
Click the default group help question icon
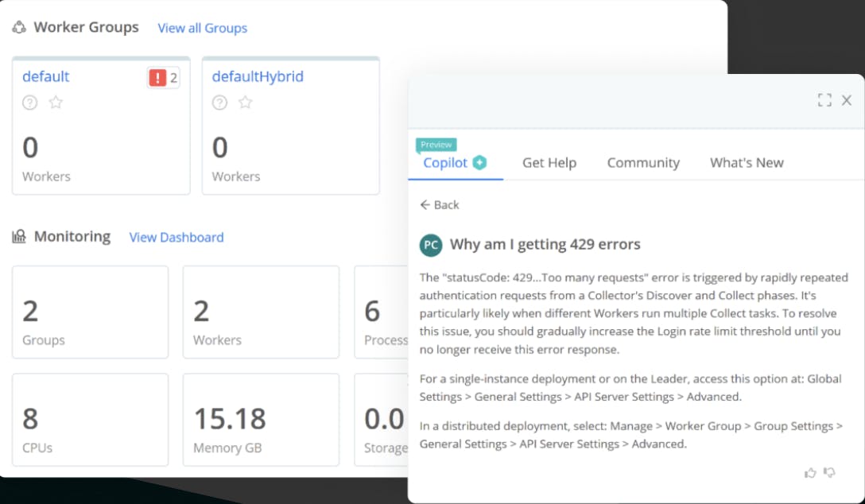coord(30,103)
